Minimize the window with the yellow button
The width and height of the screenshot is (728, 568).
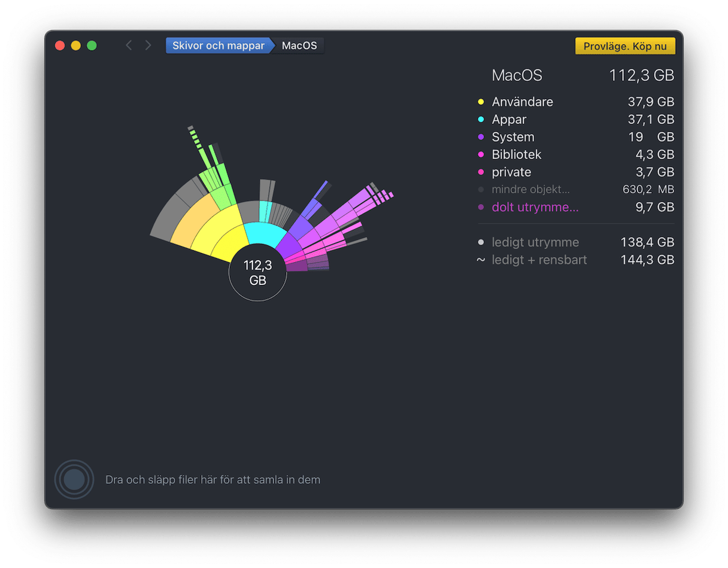point(76,45)
